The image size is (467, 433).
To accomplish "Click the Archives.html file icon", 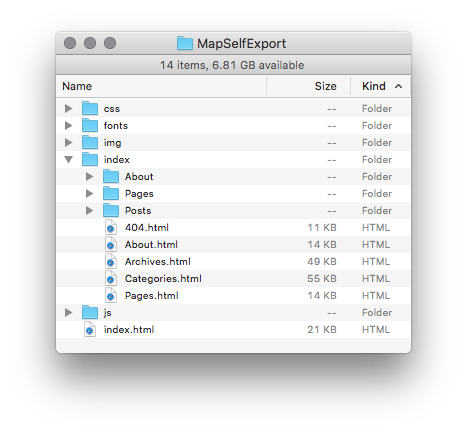I will coord(111,261).
